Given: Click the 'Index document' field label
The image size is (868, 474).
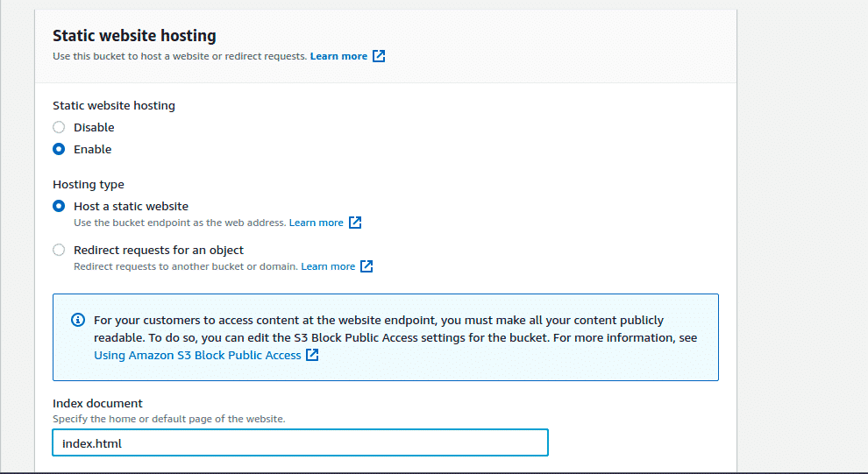Looking at the screenshot, I should pos(97,403).
